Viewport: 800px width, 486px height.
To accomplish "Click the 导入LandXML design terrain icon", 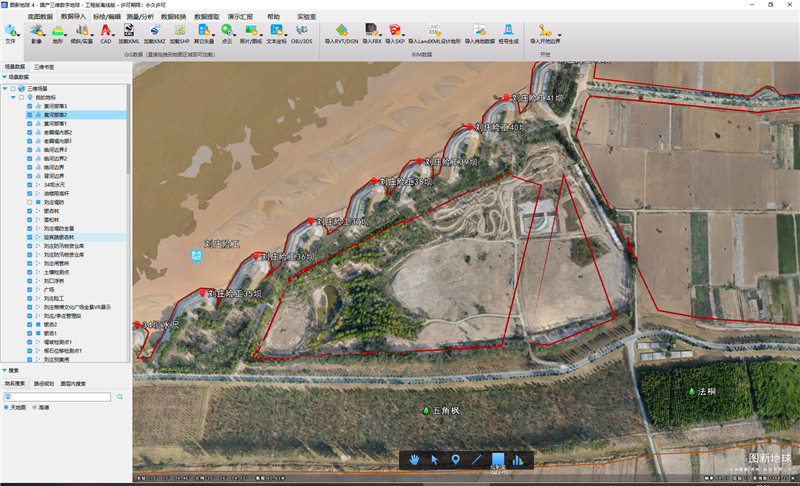I will [x=434, y=31].
